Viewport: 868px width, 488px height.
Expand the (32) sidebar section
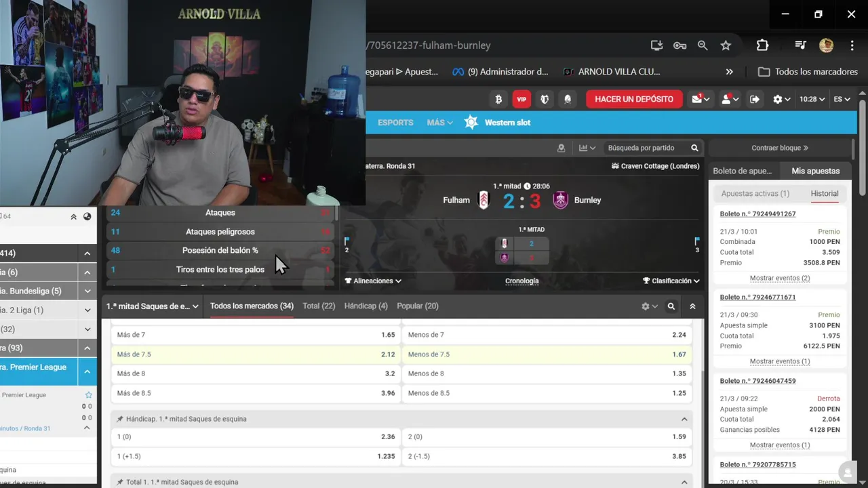coord(87,329)
